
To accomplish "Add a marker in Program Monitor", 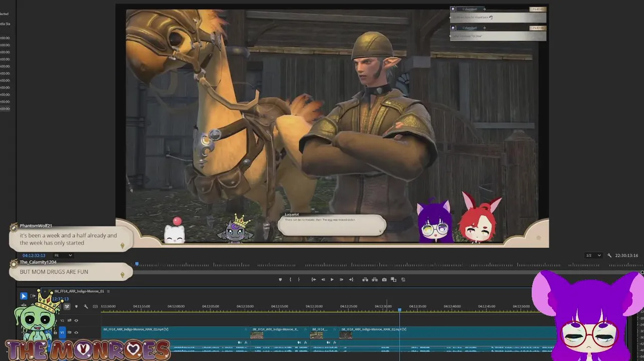I will point(280,280).
